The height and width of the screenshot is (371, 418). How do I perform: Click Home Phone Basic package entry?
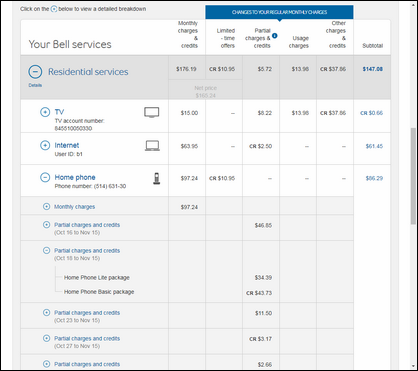coord(99,292)
